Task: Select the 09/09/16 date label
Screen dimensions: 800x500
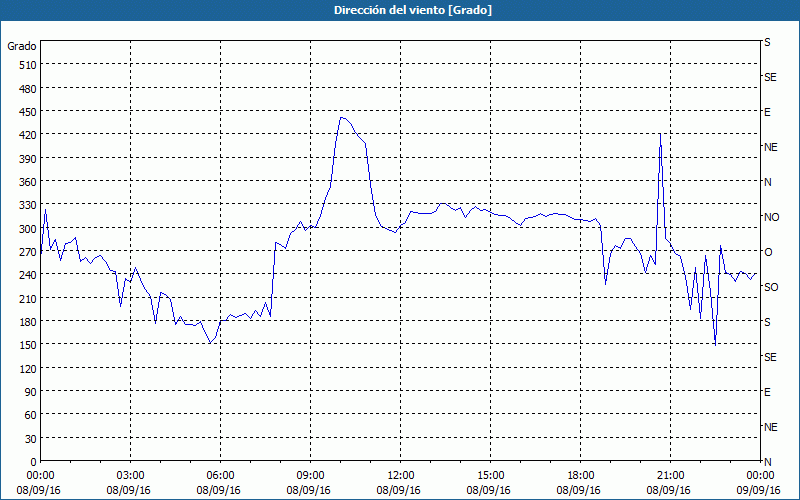Action: [759, 490]
